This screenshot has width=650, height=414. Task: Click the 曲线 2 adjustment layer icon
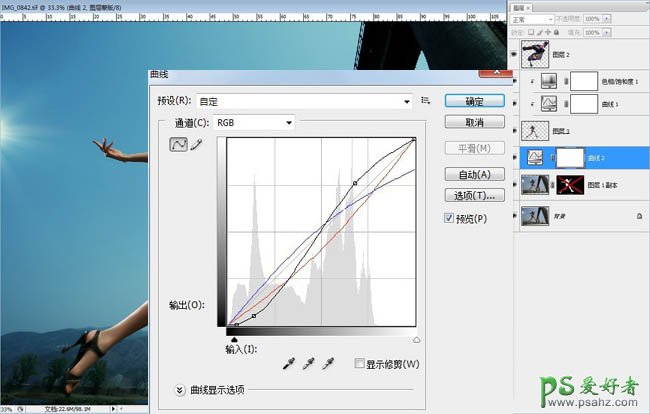click(535, 156)
